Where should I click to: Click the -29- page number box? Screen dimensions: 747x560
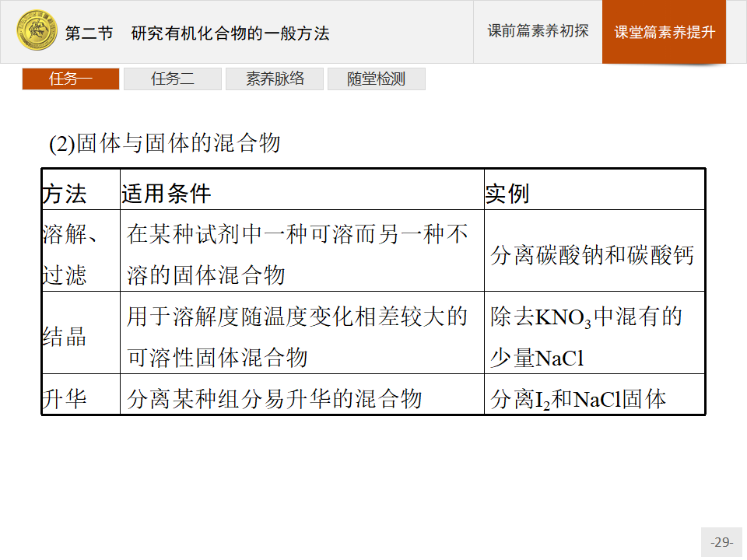pyautogui.click(x=722, y=542)
